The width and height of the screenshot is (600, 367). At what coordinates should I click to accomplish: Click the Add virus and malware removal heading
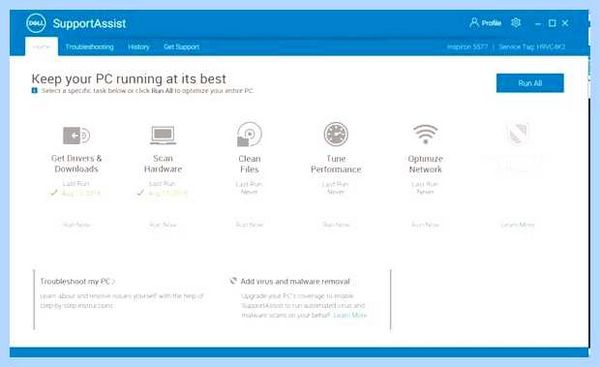pyautogui.click(x=295, y=281)
